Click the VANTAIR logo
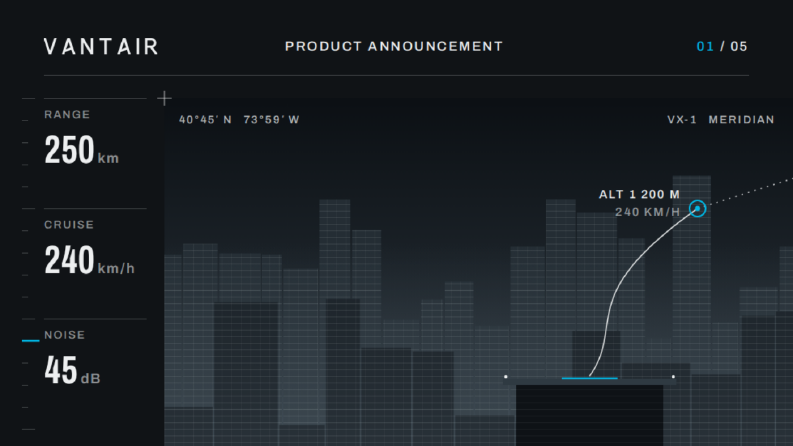Image resolution: width=793 pixels, height=446 pixels. coord(101,47)
